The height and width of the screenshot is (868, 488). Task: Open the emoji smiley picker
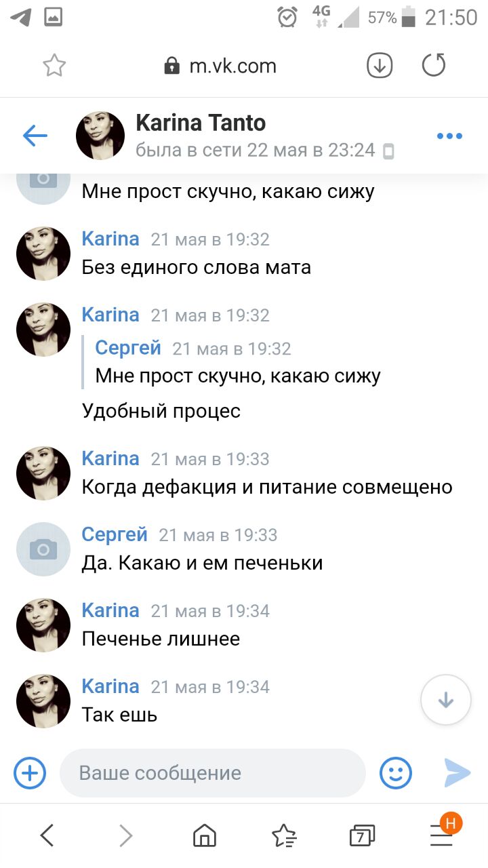[396, 772]
